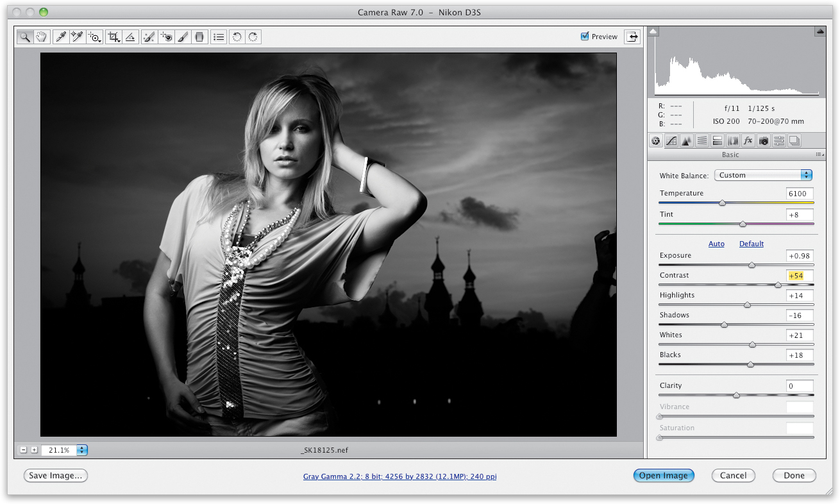The image size is (840, 504).
Task: Click the Tint value field
Action: coord(800,215)
